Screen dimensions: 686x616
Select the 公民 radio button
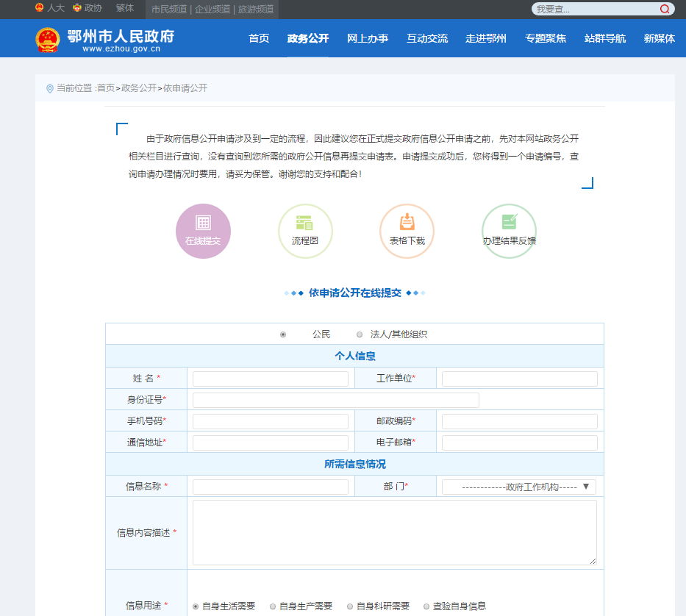tap(283, 334)
